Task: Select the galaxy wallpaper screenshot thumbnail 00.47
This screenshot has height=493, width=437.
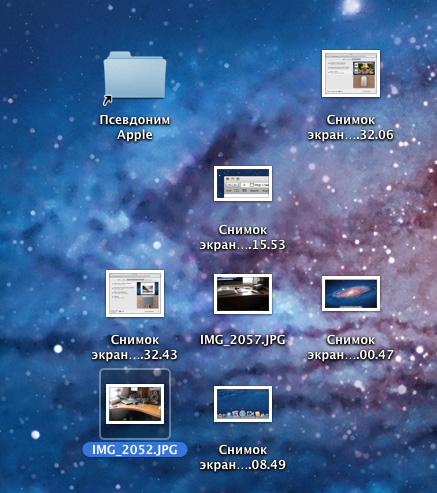Action: click(351, 293)
